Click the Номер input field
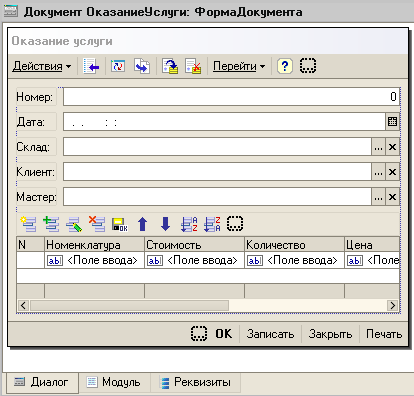This screenshot has height=396, width=414. [x=231, y=97]
